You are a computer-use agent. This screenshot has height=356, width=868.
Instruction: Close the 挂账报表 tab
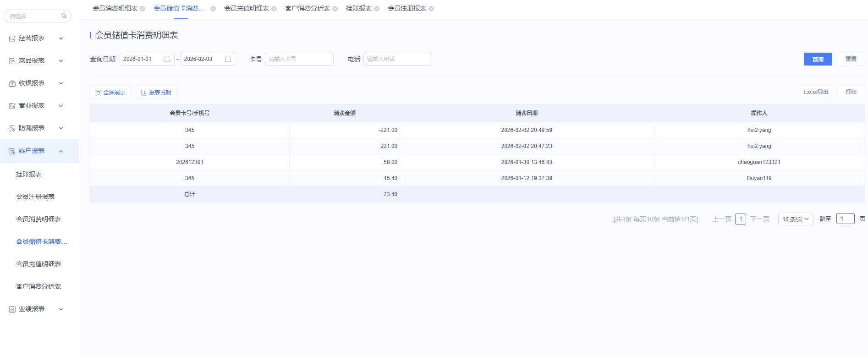click(x=377, y=9)
